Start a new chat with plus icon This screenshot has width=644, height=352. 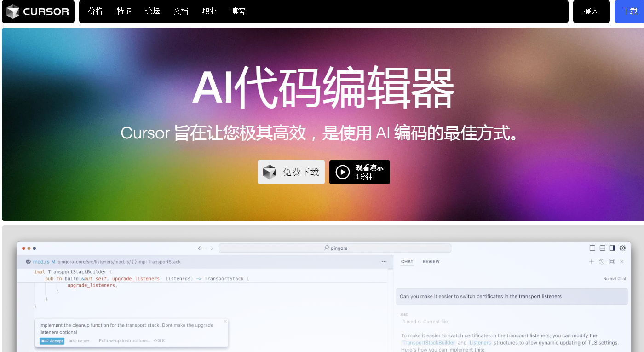click(x=592, y=261)
